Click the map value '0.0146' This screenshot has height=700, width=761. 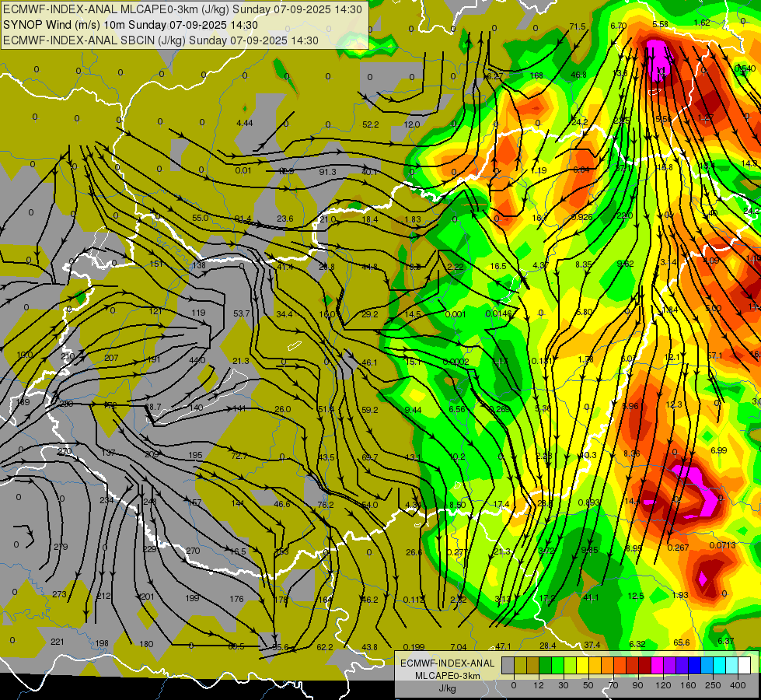tap(499, 313)
